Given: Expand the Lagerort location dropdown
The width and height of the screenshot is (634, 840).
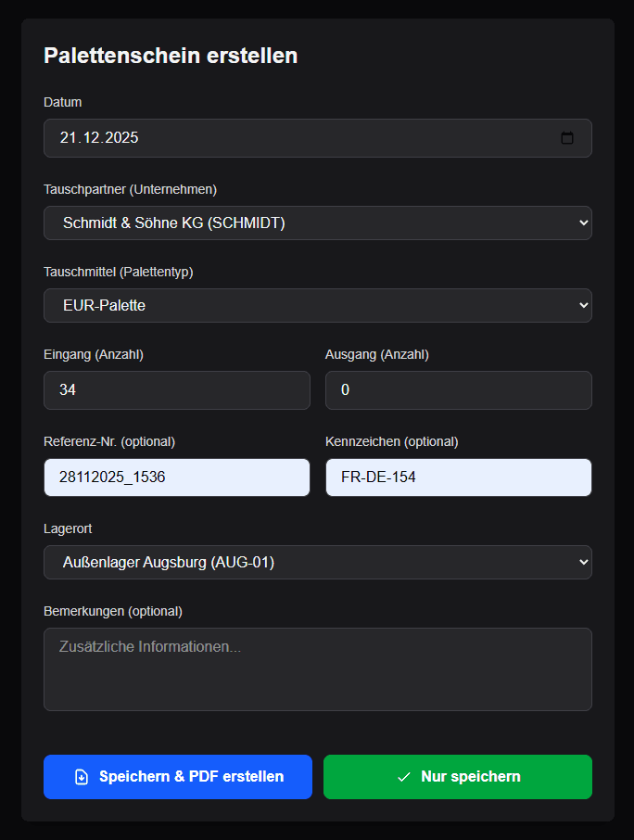Looking at the screenshot, I should (x=317, y=562).
